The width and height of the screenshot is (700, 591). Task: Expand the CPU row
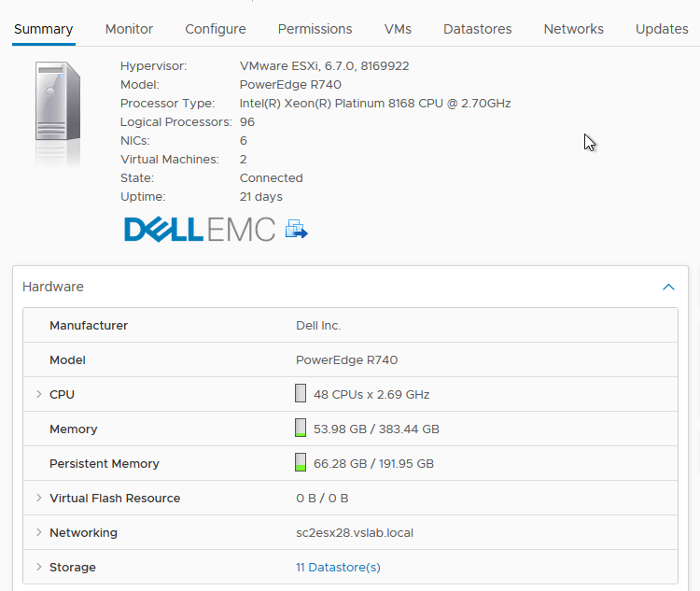[x=39, y=394]
